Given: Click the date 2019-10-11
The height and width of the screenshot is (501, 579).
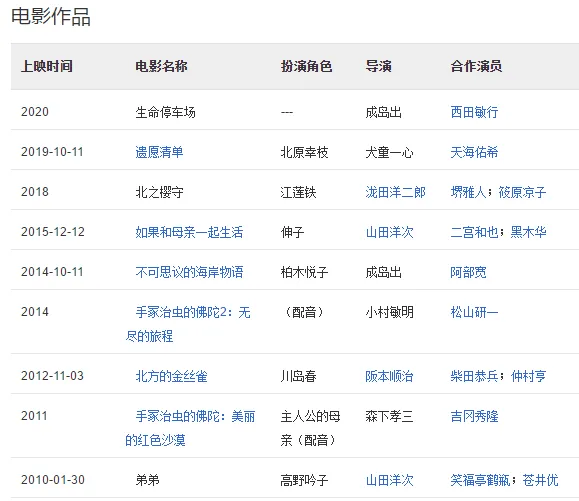Looking at the screenshot, I should (52, 152).
